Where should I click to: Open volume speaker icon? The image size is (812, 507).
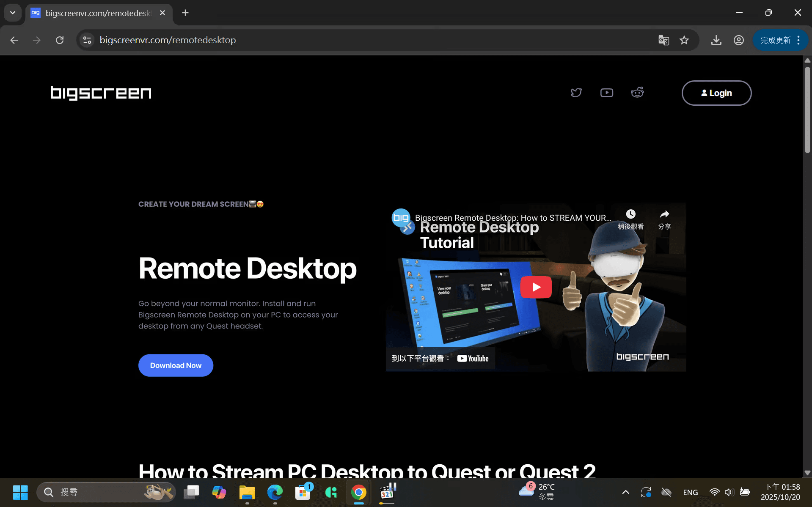point(729,492)
